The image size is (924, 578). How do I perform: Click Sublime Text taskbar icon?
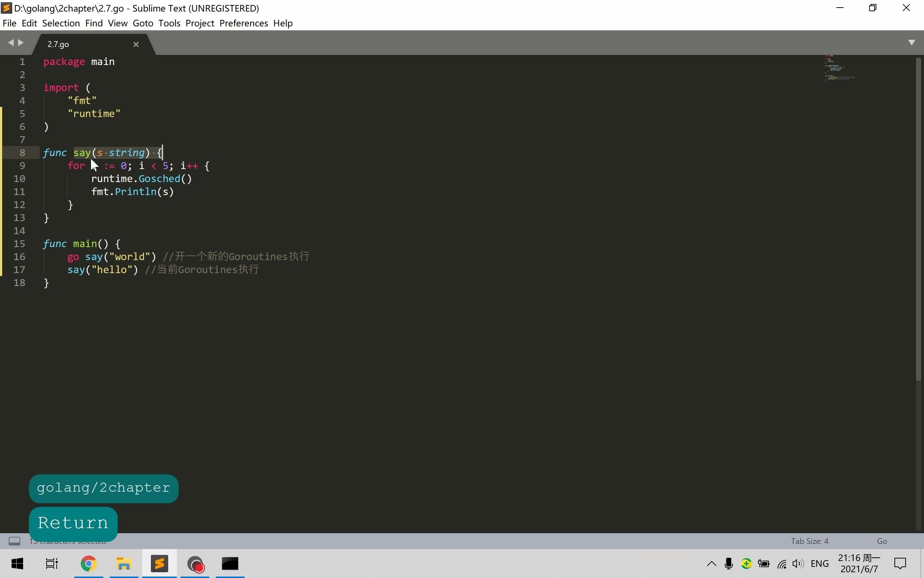click(x=160, y=564)
